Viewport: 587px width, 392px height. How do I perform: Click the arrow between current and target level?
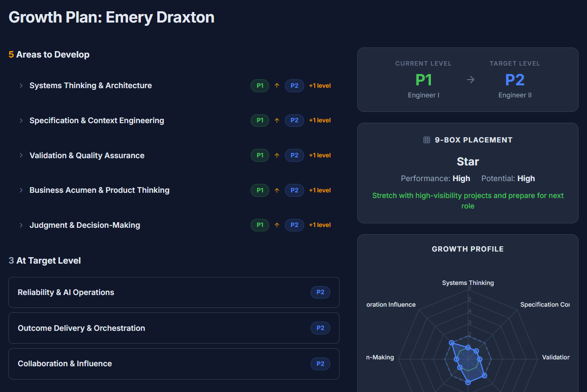[x=470, y=80]
